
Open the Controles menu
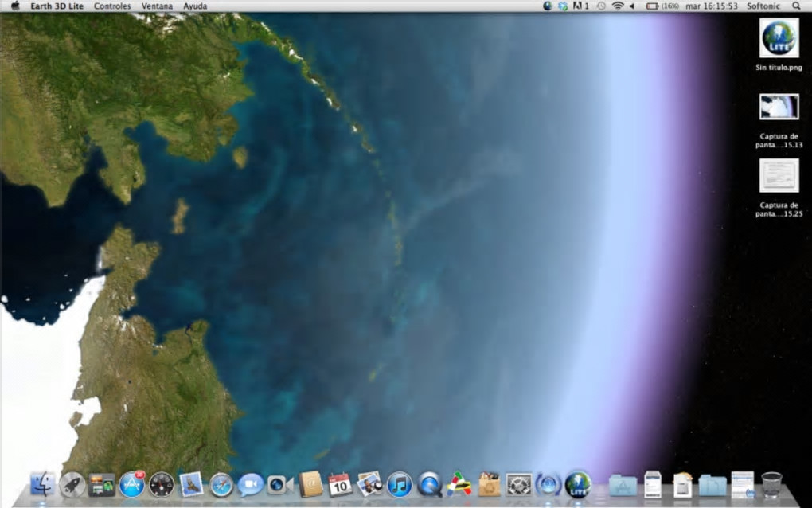click(x=112, y=6)
